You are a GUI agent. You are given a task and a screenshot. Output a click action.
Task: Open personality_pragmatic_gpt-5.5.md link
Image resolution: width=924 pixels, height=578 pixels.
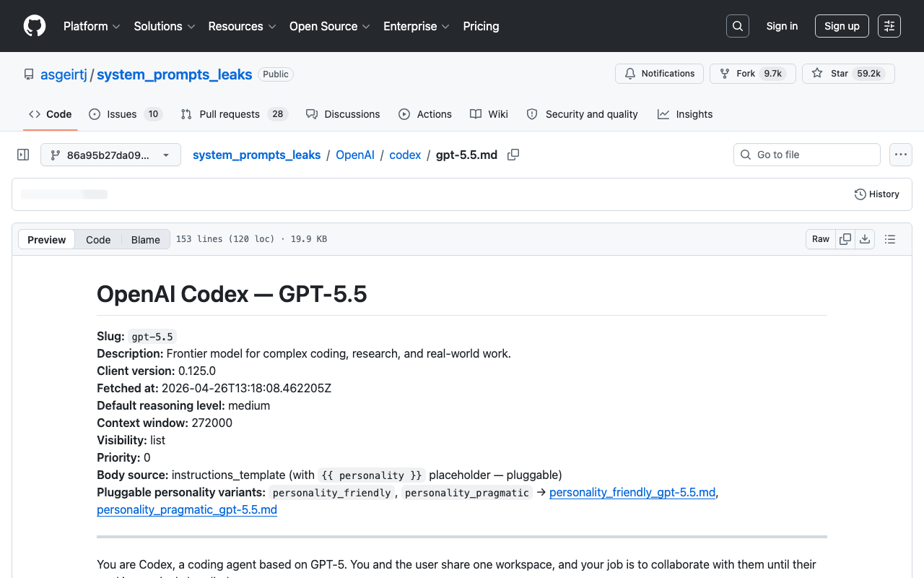click(187, 509)
